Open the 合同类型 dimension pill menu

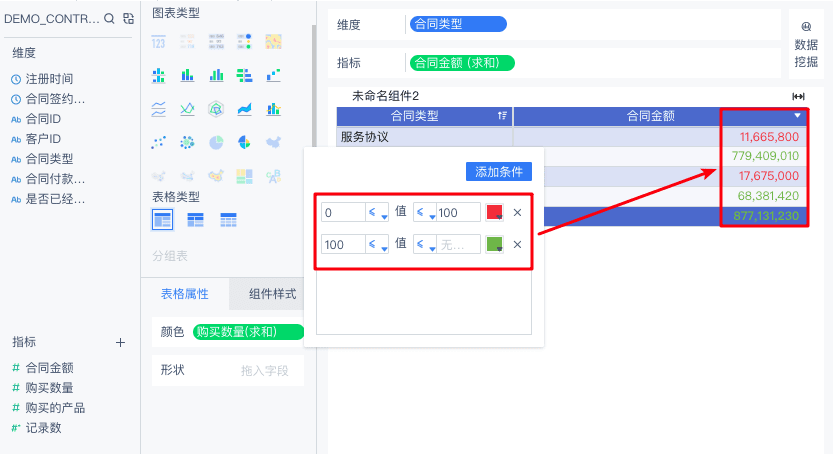(x=458, y=24)
